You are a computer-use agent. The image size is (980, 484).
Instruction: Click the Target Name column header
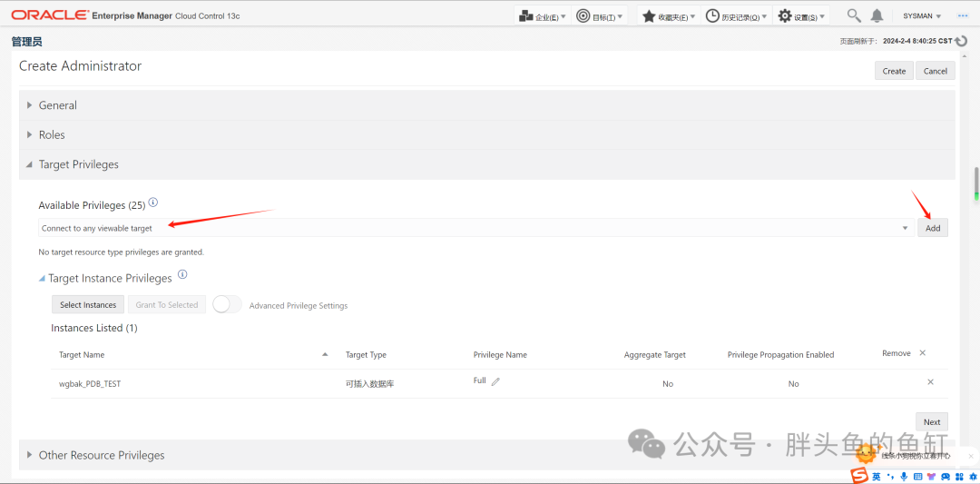tap(82, 354)
